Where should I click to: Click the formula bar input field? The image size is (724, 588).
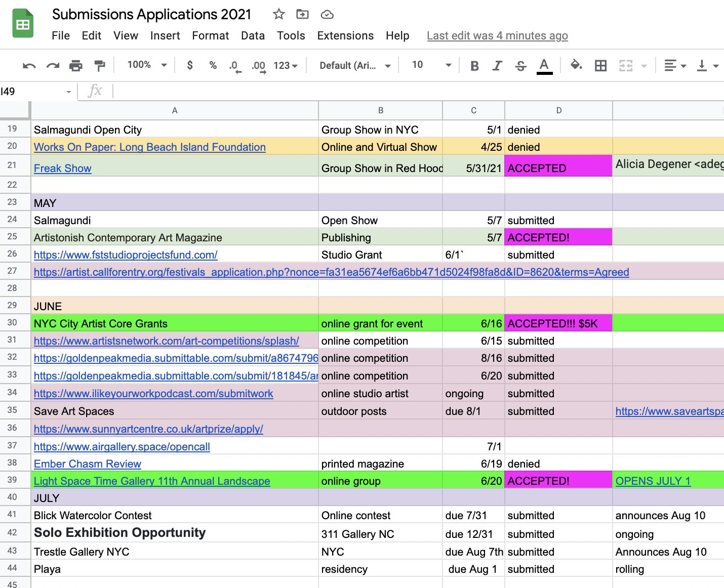[x=418, y=91]
